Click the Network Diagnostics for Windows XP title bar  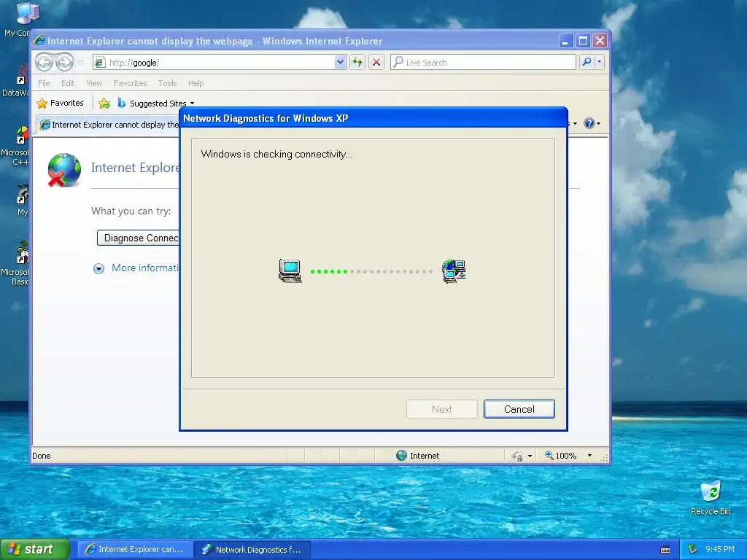373,118
